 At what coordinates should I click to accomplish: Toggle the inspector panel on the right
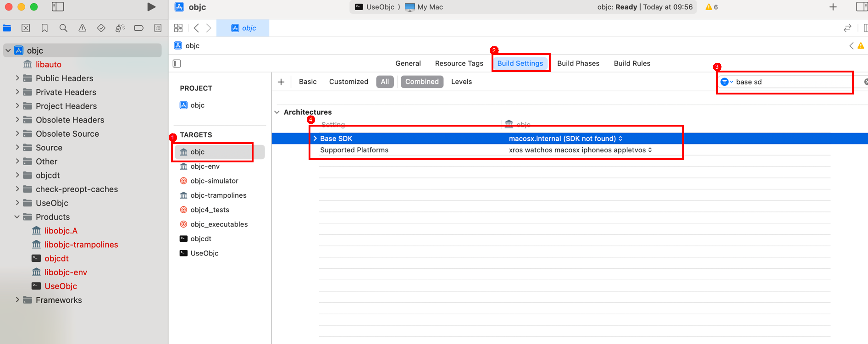point(862,7)
